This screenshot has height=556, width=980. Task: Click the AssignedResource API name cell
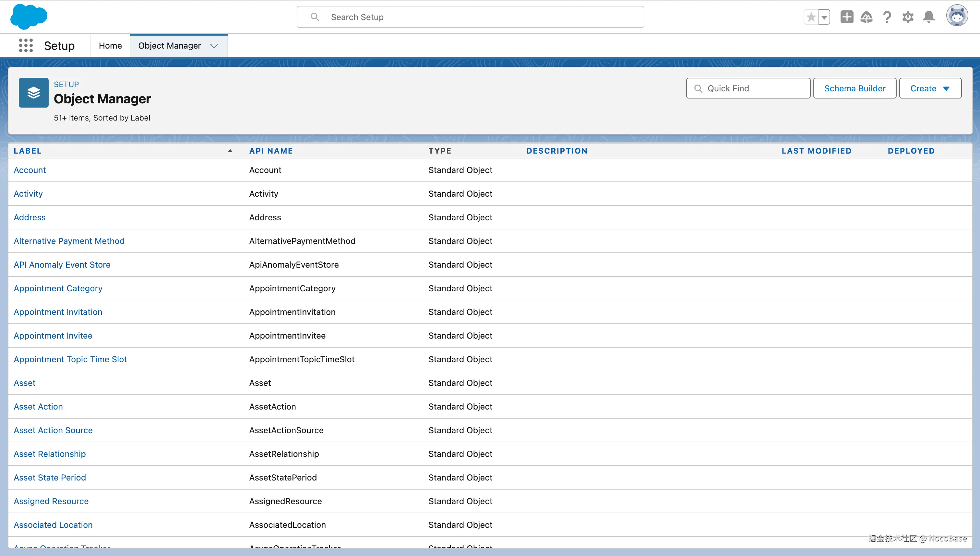[x=285, y=501]
